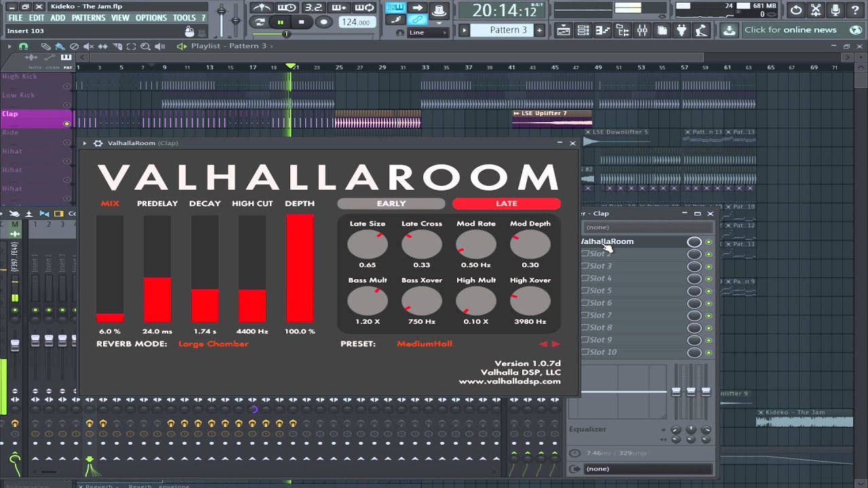Open the FILE menu
868x488 pixels.
click(14, 18)
